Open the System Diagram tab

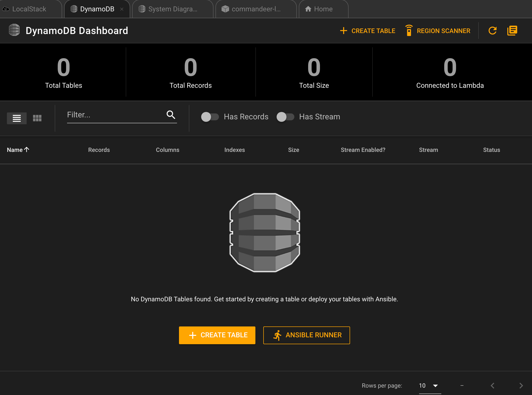click(173, 9)
